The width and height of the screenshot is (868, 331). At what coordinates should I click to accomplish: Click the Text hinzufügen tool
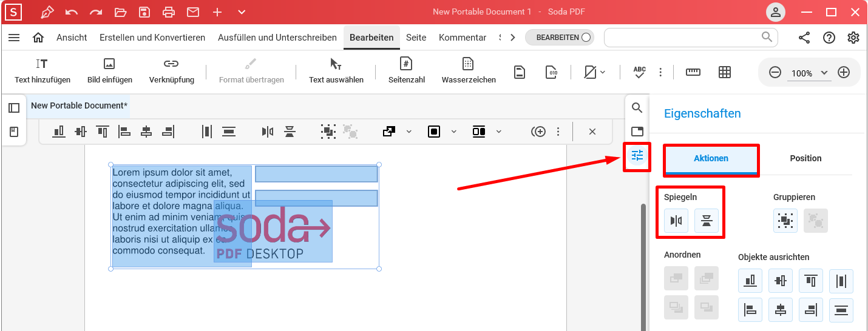42,71
